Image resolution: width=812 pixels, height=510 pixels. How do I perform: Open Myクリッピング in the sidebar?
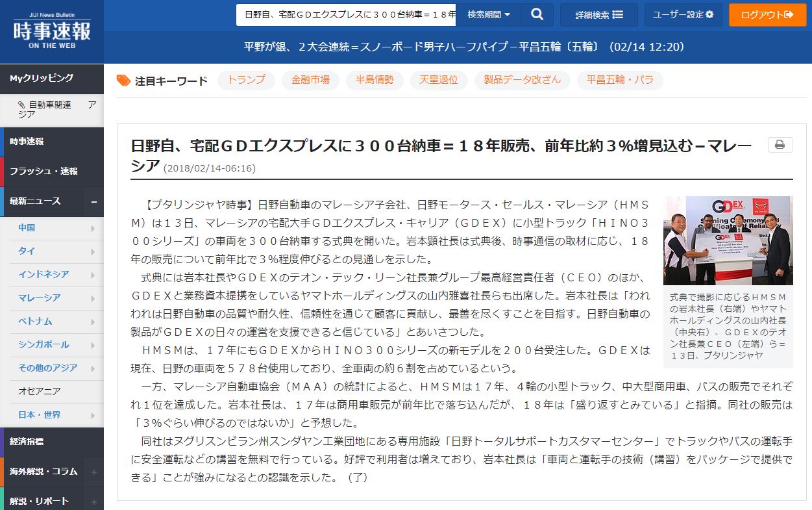click(52, 78)
